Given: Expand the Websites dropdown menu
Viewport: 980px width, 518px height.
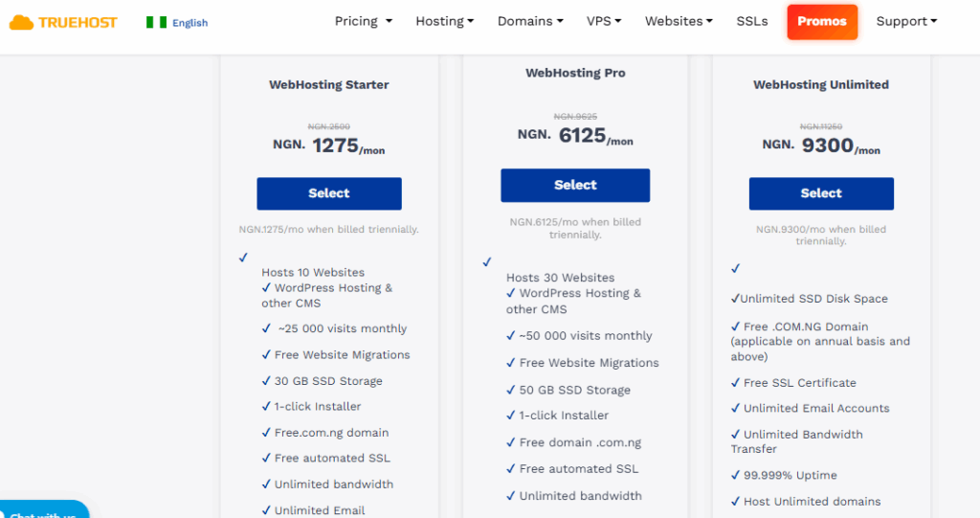Looking at the screenshot, I should (679, 21).
